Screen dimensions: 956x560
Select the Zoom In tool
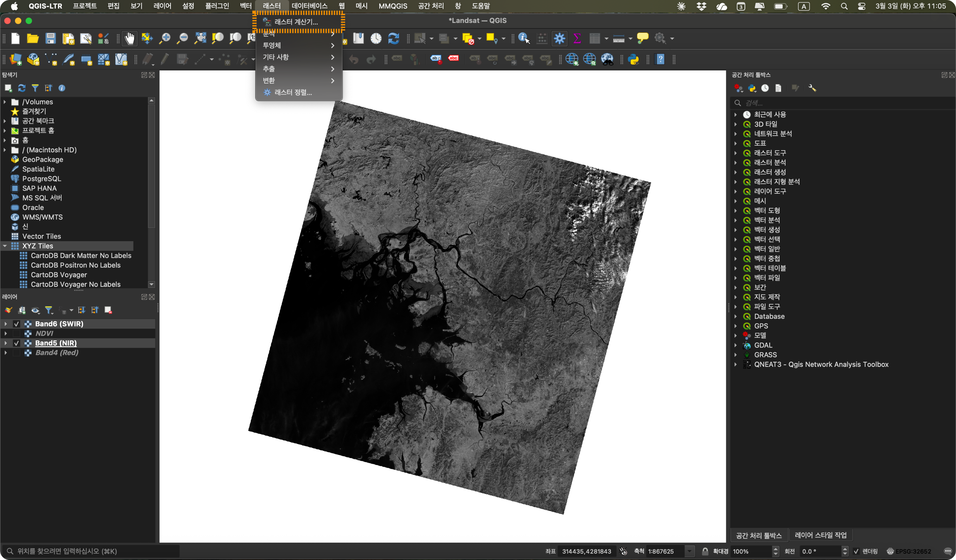click(165, 38)
